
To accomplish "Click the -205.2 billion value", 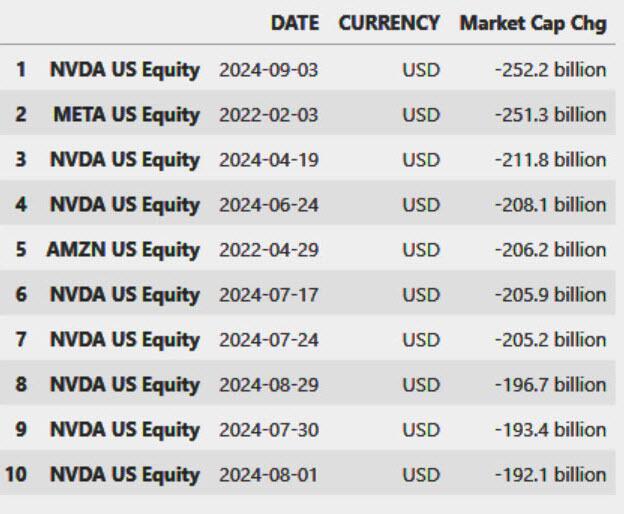I will point(550,340).
